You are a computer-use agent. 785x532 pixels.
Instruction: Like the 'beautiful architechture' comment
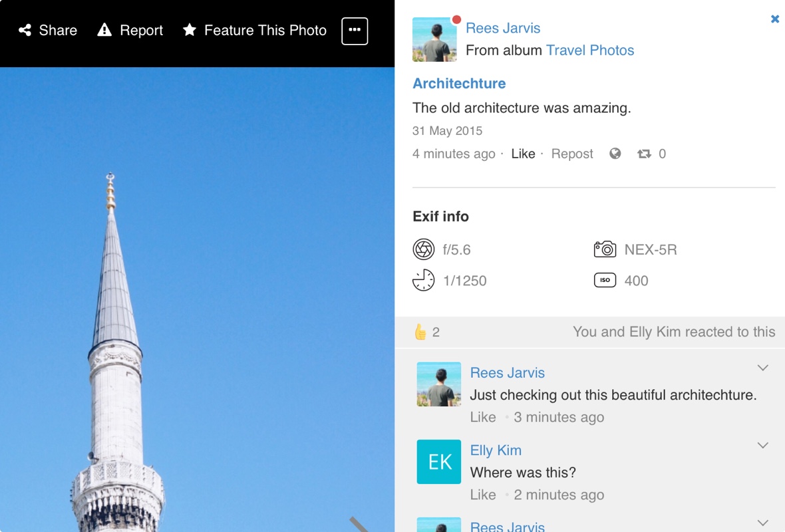[482, 418]
